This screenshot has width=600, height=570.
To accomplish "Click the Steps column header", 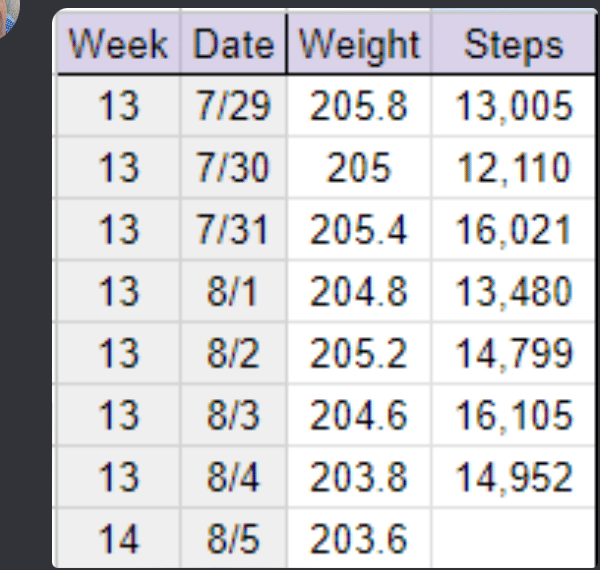I will pyautogui.click(x=513, y=45).
